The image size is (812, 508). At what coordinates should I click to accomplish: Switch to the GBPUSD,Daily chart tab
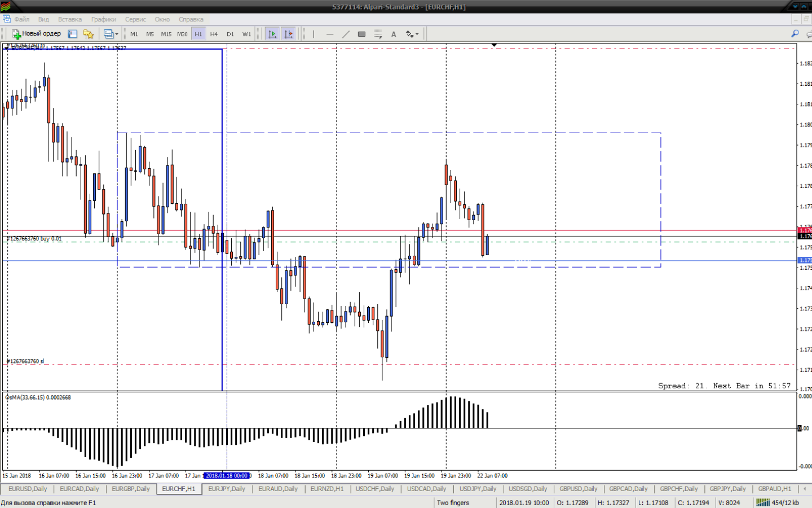click(x=579, y=489)
